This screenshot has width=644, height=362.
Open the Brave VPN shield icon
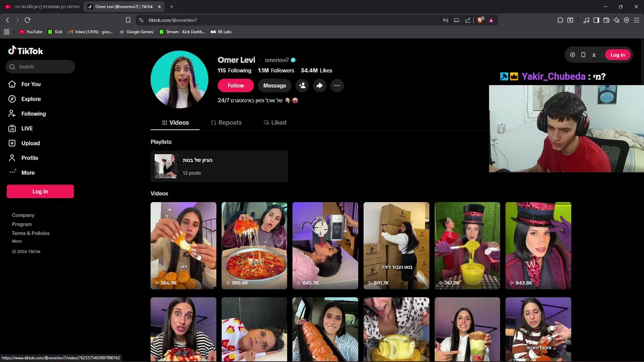[626, 20]
